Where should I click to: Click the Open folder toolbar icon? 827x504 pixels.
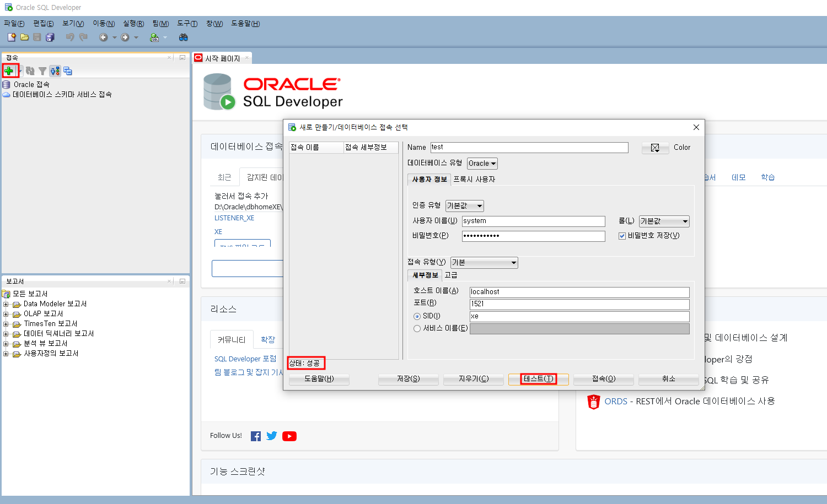[24, 37]
